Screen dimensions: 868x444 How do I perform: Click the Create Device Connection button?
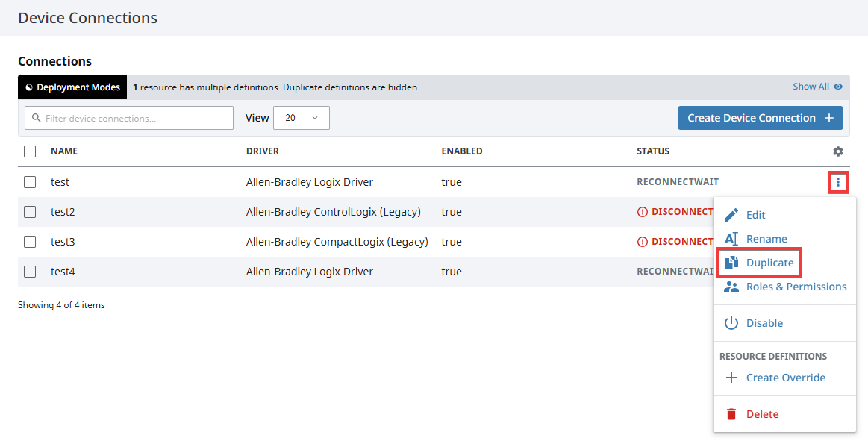point(760,117)
